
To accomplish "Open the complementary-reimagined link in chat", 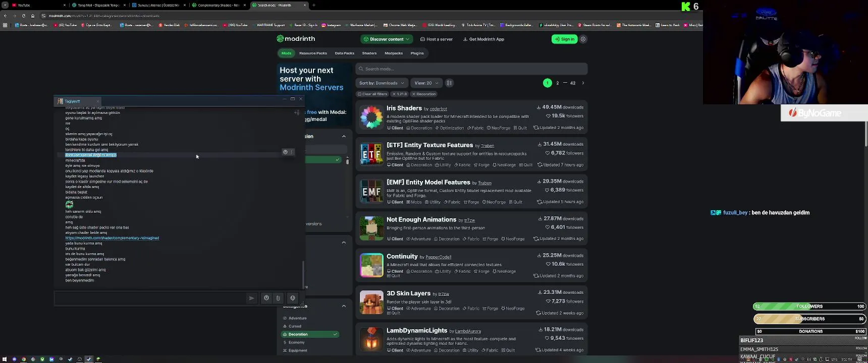I will click(x=112, y=238).
